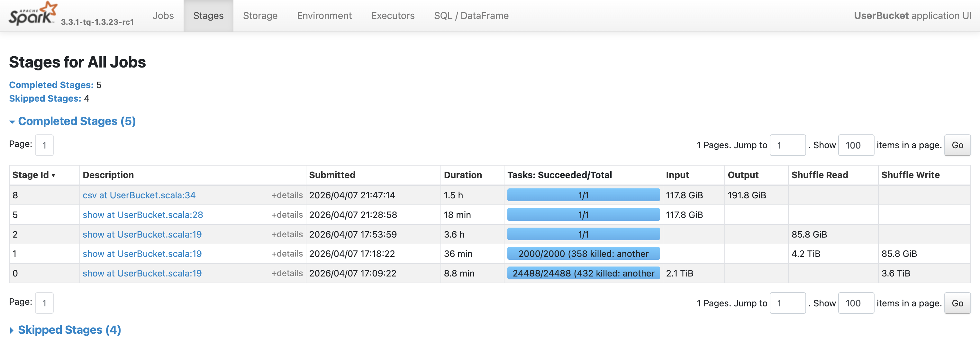This screenshot has width=980, height=344.
Task: Collapse the Completed Stages (5) section
Action: (76, 121)
